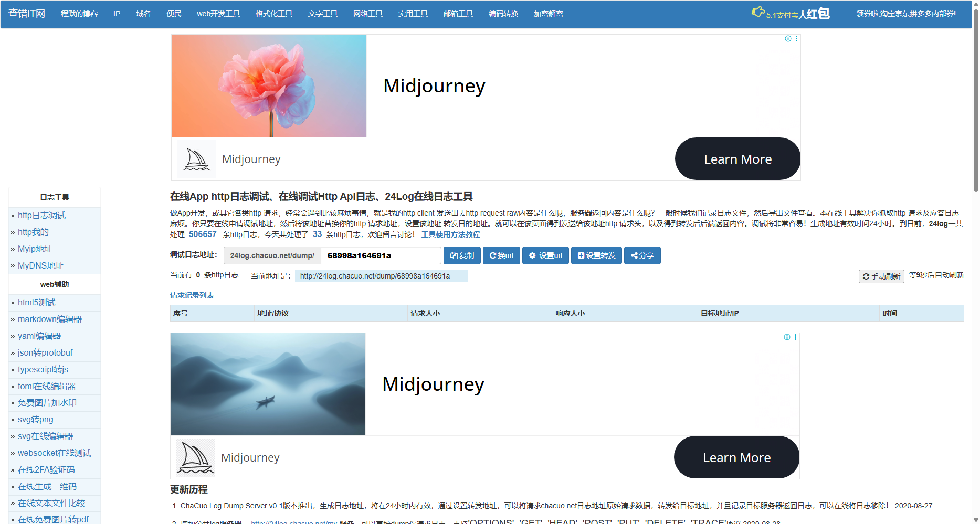Screen dimensions: 980x524
Task: Open 在线生成二维码 in the sidebar
Action: [47, 487]
